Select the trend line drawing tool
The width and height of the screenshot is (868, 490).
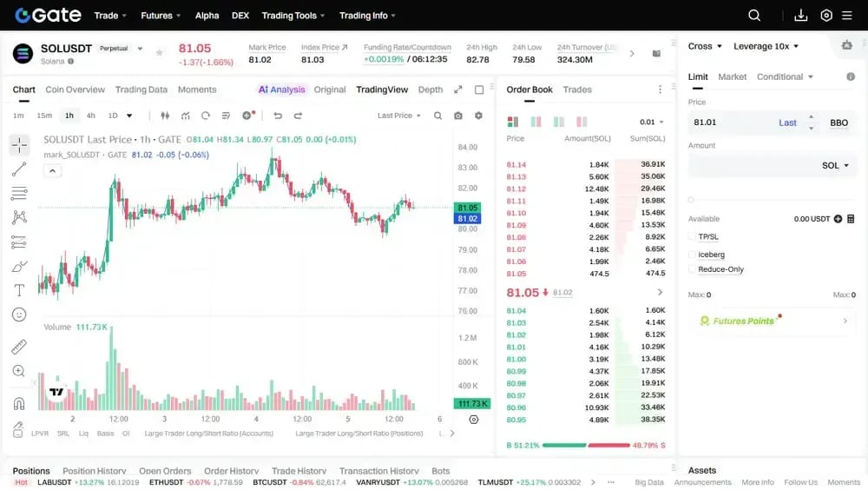point(19,169)
